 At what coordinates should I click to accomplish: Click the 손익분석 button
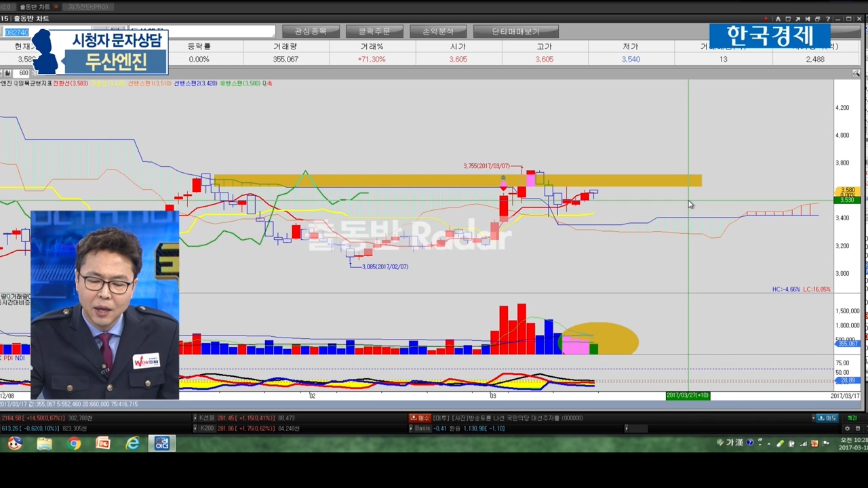437,31
